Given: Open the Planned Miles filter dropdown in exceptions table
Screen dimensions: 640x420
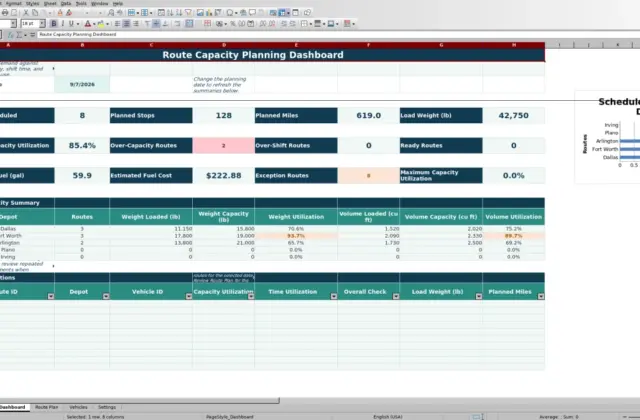Looking at the screenshot, I should [x=541, y=296].
